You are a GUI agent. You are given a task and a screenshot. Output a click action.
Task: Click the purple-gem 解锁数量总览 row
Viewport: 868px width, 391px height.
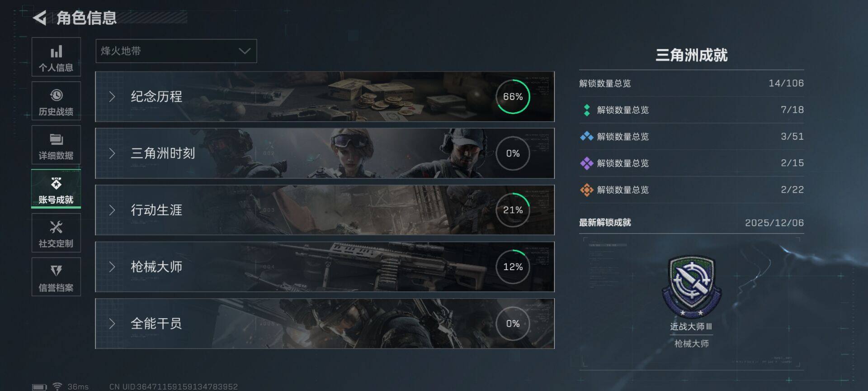pos(692,163)
